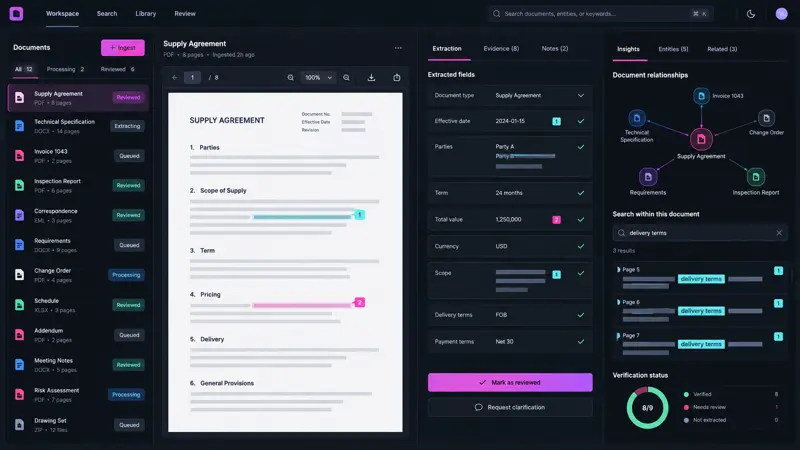Select the Requirements relationship node
Viewport: 800px width, 450px height.
tap(648, 177)
